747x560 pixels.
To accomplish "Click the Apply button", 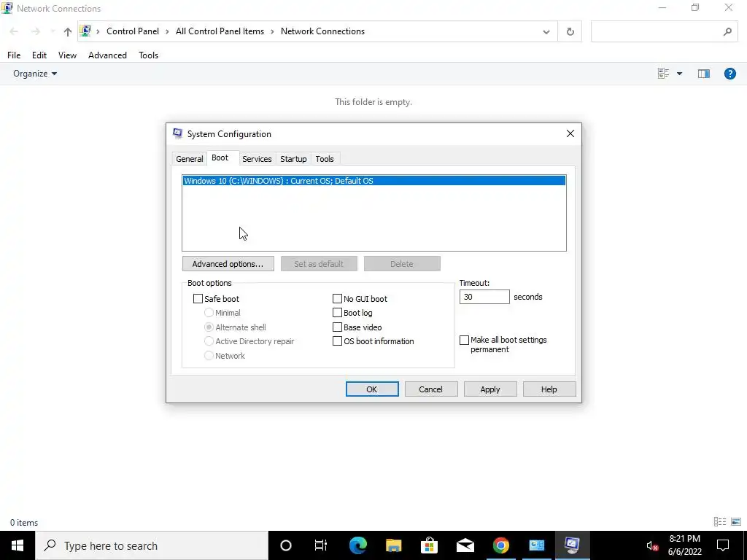I will (x=490, y=389).
